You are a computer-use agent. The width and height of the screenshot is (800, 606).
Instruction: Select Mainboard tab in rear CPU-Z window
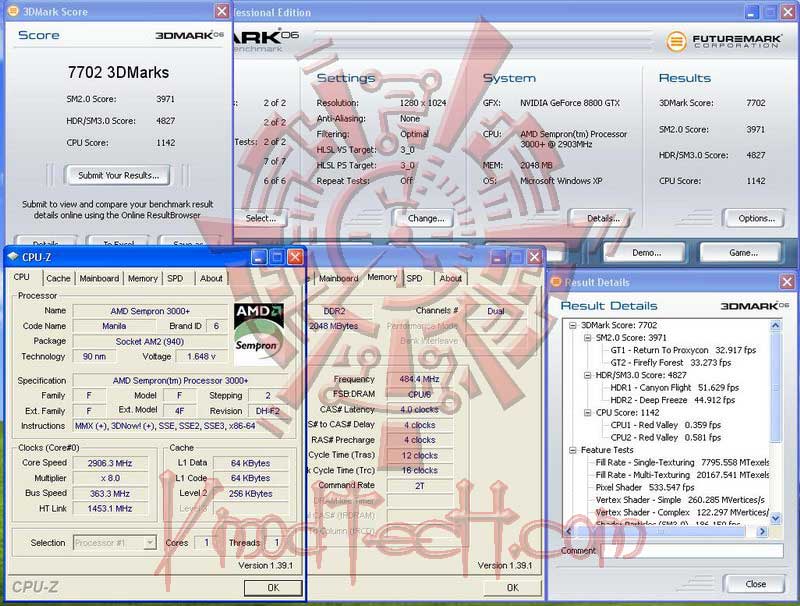coord(338,279)
